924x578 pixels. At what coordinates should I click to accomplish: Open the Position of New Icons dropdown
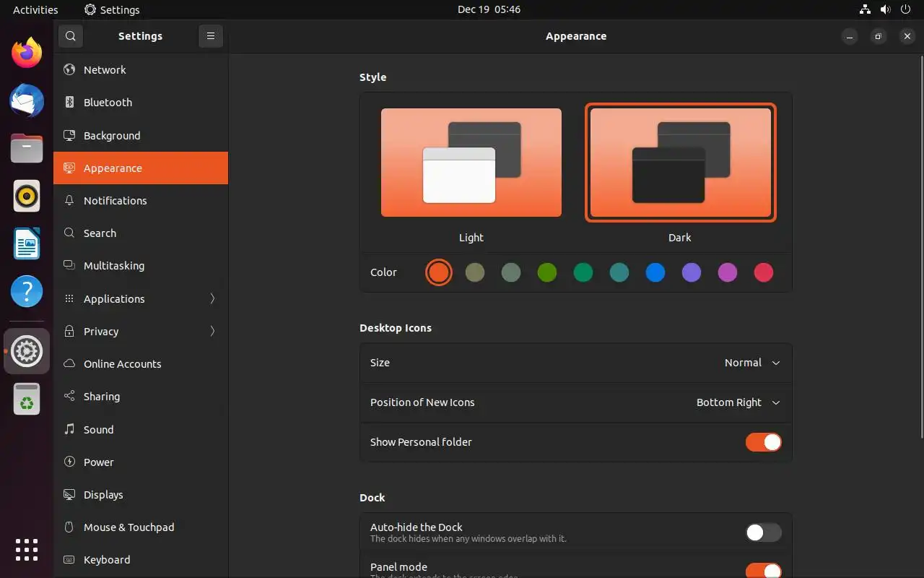pyautogui.click(x=738, y=402)
